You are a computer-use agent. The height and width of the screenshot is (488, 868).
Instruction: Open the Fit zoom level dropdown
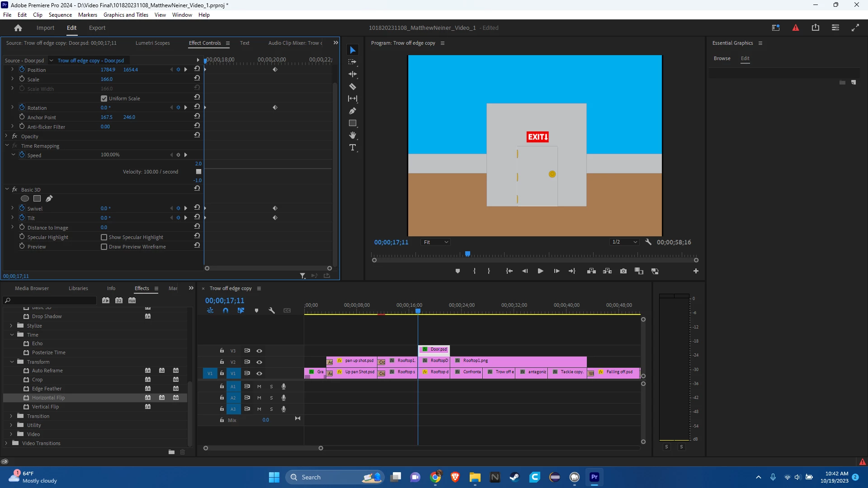(435, 242)
